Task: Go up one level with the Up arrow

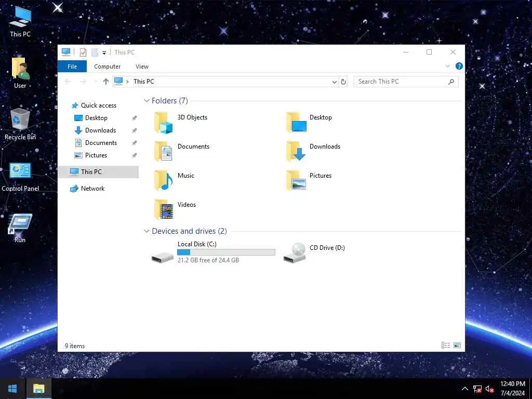Action: point(106,82)
